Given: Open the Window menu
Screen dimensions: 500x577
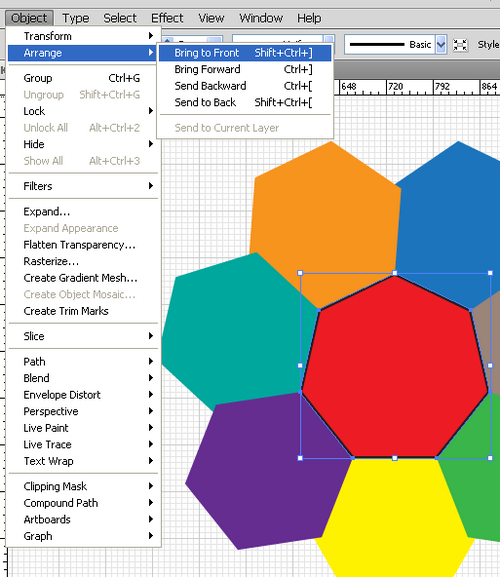Looking at the screenshot, I should click(261, 18).
